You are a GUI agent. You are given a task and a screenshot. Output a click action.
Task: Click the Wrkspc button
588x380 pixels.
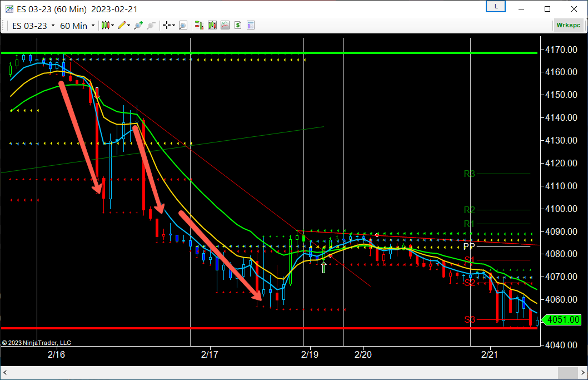pos(568,25)
